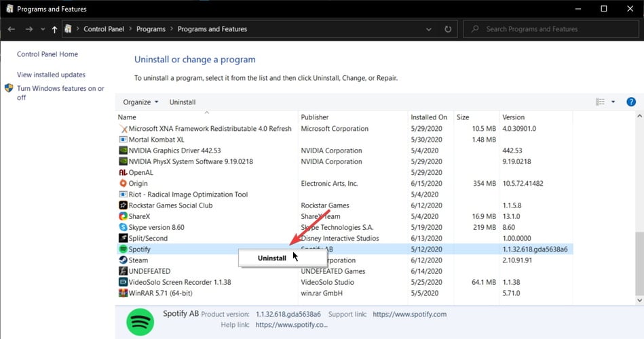Click the large Spotify logo in details pane
This screenshot has height=339, width=644.
(140, 322)
